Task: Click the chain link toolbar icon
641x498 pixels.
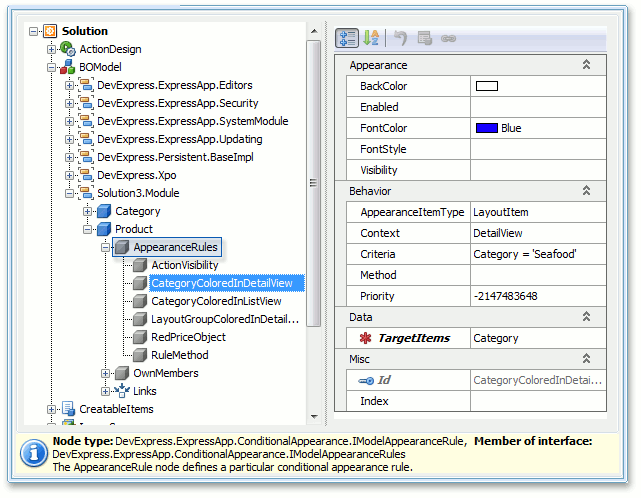Action: [448, 38]
